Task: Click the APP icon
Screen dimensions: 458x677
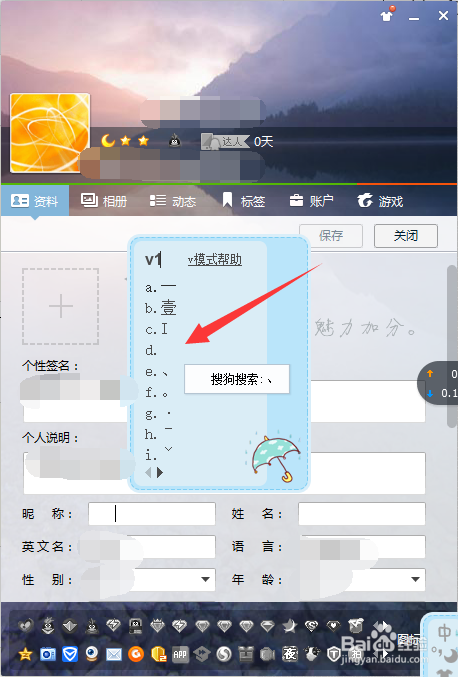Action: click(180, 655)
